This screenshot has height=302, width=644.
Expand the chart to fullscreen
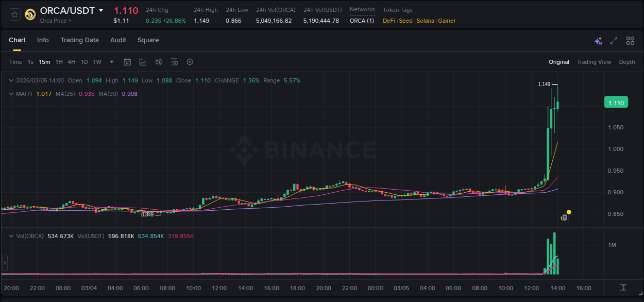(614, 40)
